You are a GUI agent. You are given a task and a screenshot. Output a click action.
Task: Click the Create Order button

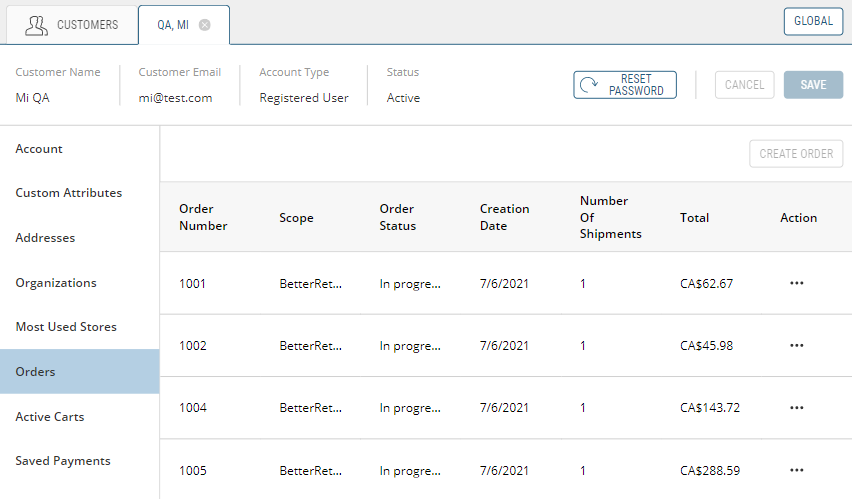coord(796,154)
